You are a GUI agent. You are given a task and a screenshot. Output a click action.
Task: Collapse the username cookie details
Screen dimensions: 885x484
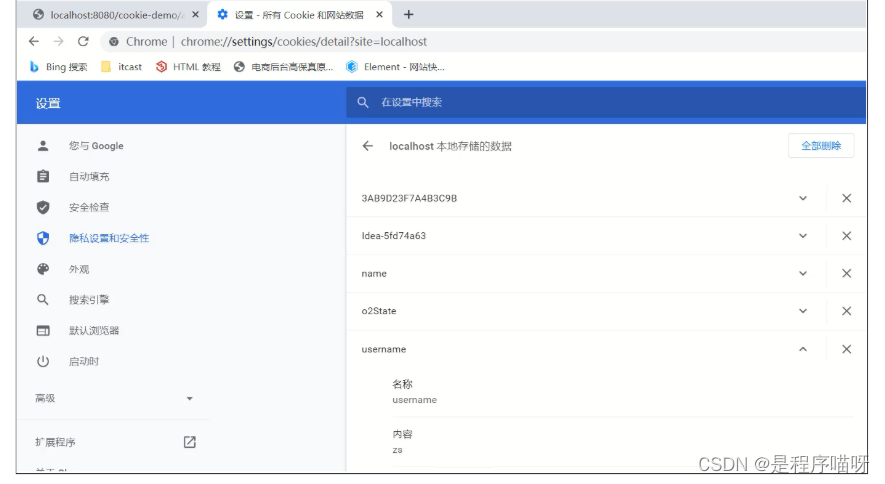click(x=803, y=349)
